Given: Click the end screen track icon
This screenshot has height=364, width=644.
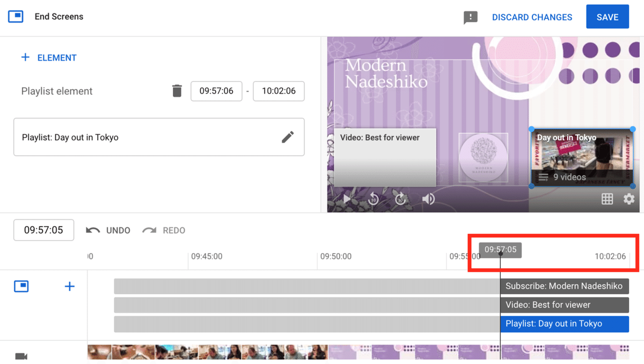Looking at the screenshot, I should (21, 286).
